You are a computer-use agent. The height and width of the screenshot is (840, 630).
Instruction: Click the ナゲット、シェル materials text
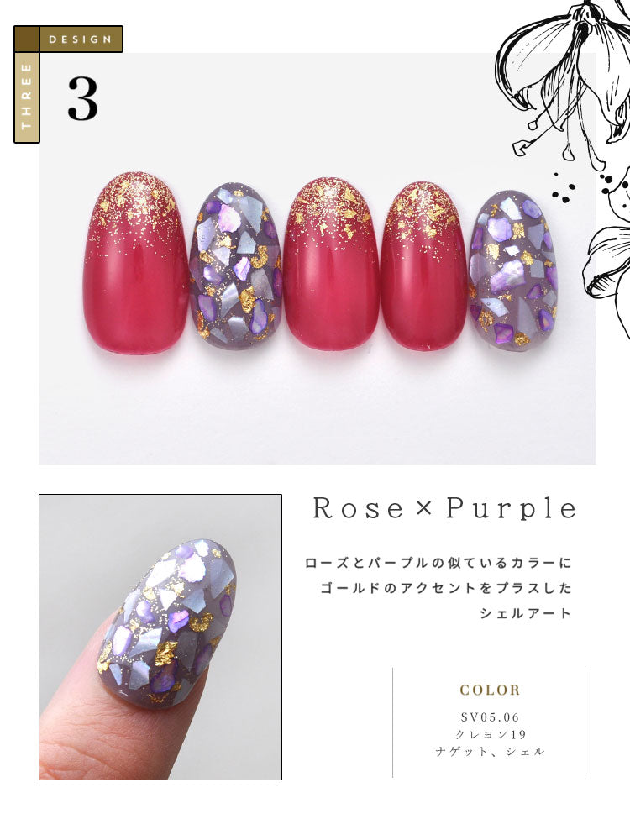point(491,752)
